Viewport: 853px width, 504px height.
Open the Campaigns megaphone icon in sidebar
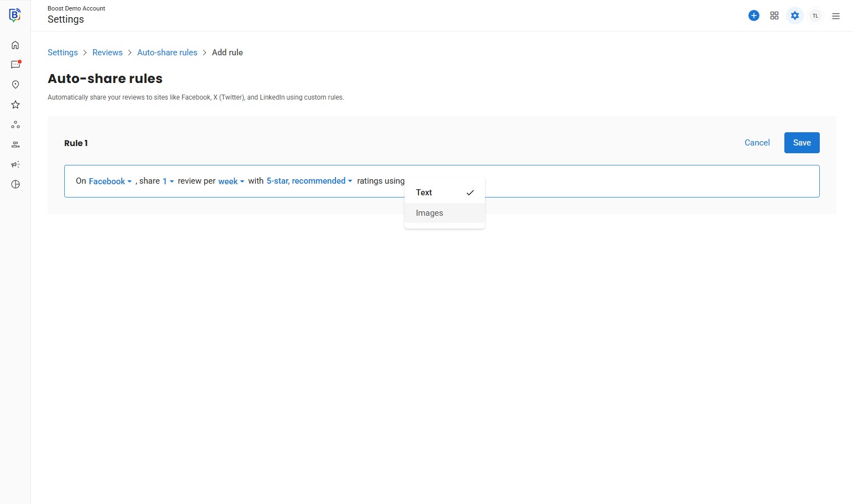pyautogui.click(x=15, y=164)
